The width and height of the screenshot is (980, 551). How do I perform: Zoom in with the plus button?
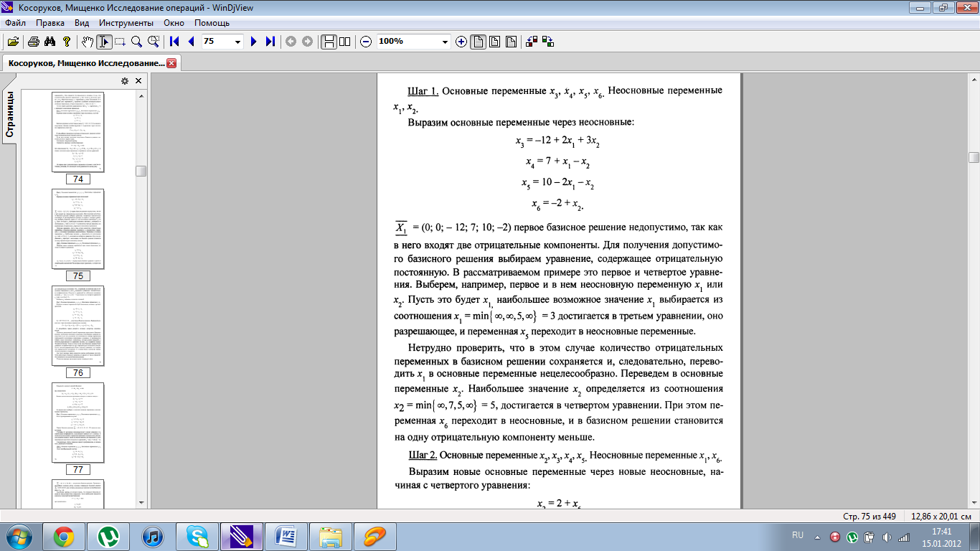[461, 42]
